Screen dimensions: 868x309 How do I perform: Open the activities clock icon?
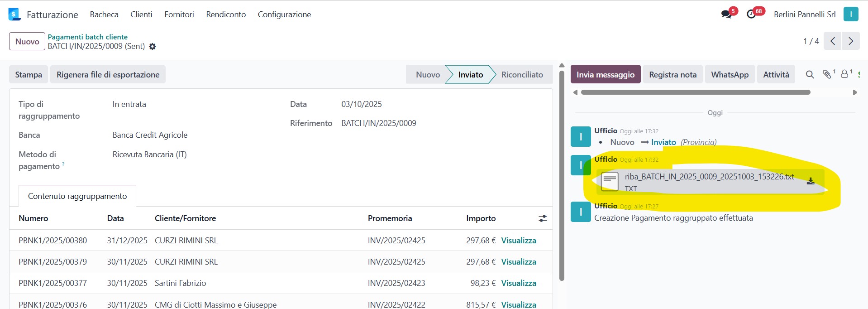tap(751, 14)
